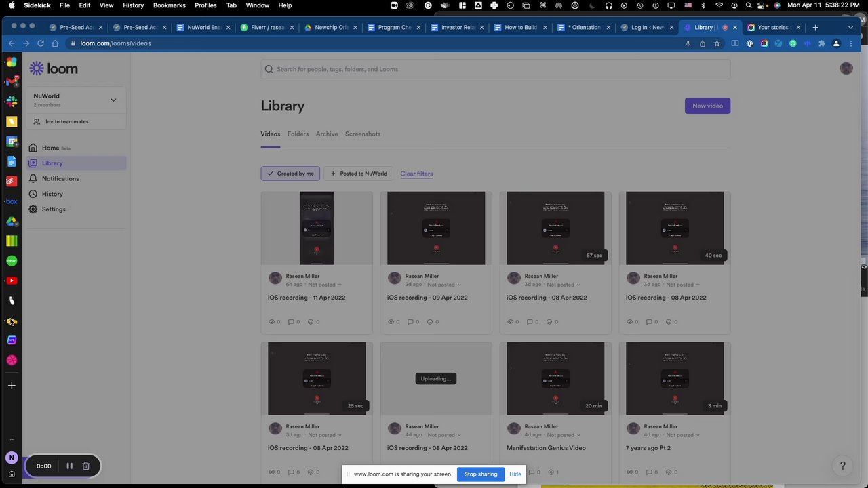Open a new browser tab
Screen dimensions: 868x488
[x=815, y=27]
